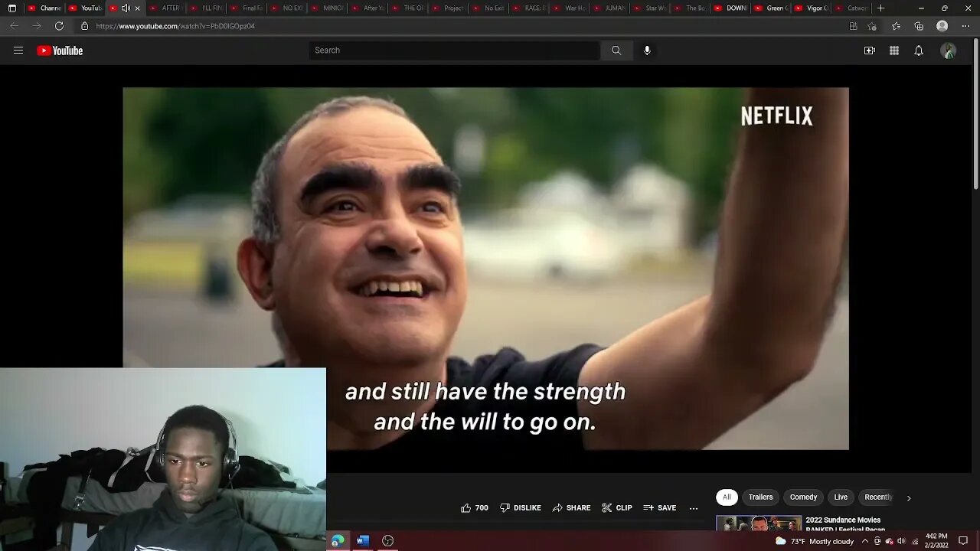Like the video with 700 likes

point(475,508)
